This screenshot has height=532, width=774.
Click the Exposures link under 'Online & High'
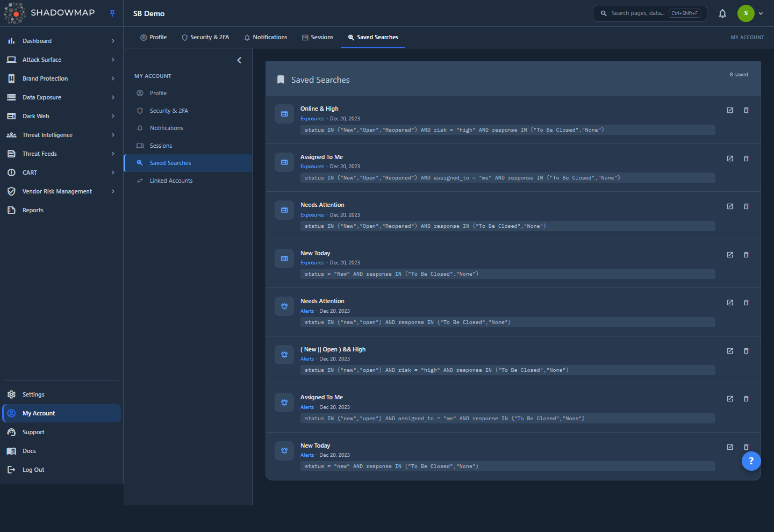coord(312,119)
